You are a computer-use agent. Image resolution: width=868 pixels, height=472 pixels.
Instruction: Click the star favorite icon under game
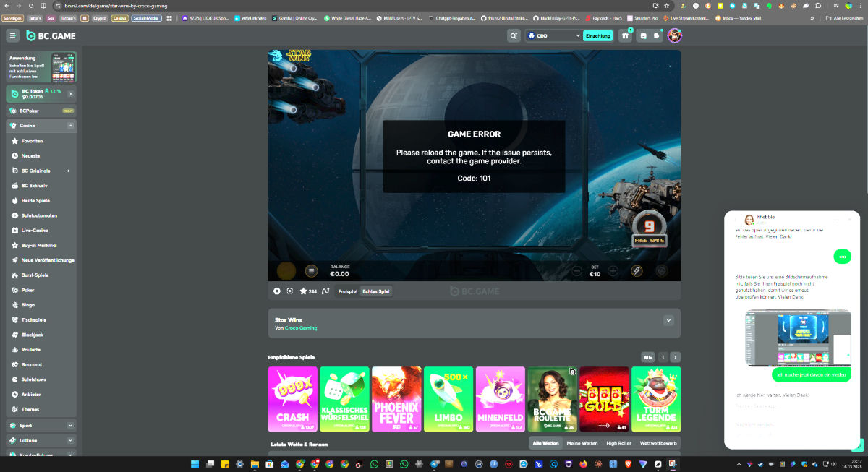click(302, 291)
